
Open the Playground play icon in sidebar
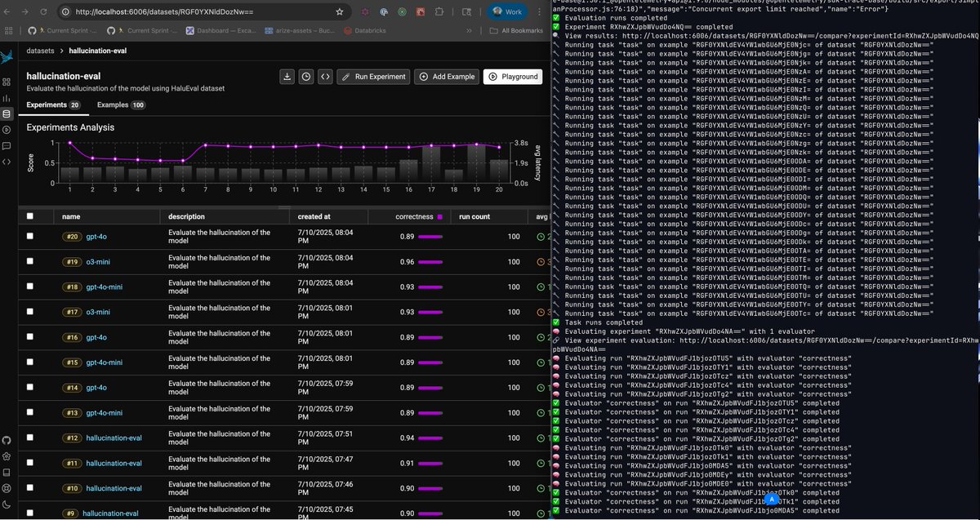[x=7, y=130]
